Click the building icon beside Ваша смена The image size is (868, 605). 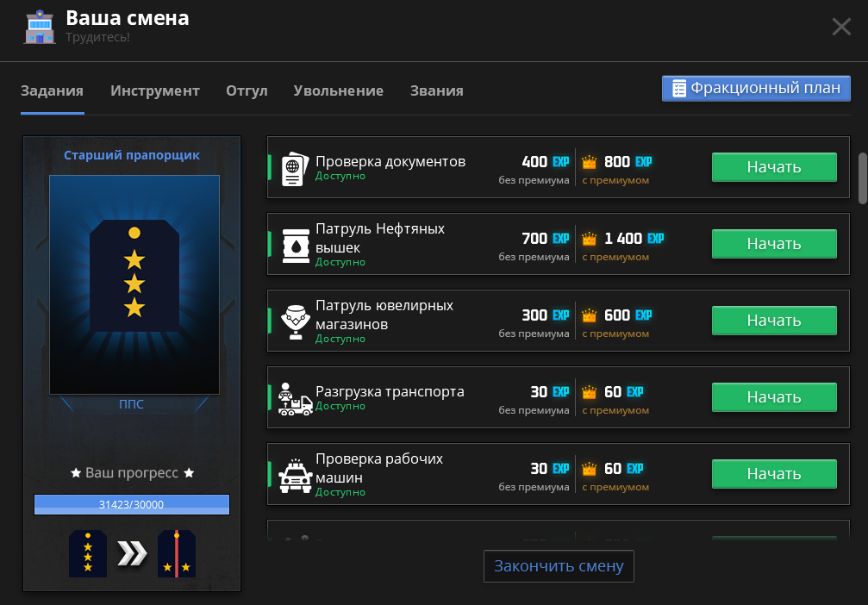coord(40,27)
